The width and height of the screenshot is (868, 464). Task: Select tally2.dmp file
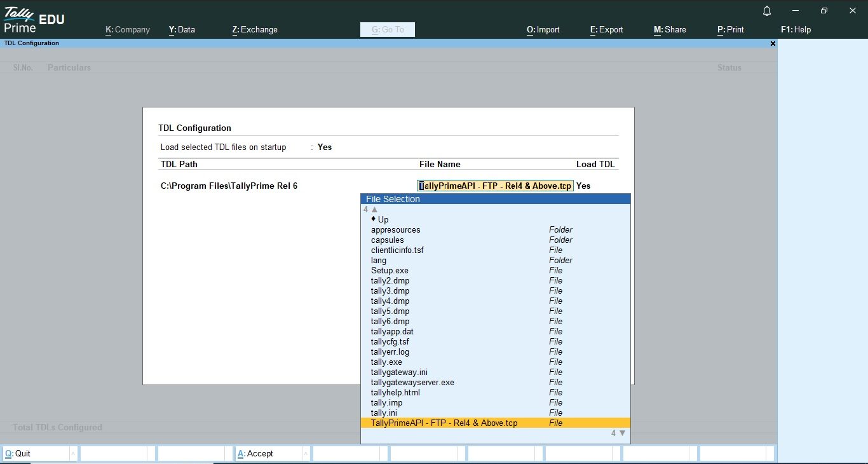pyautogui.click(x=495, y=280)
